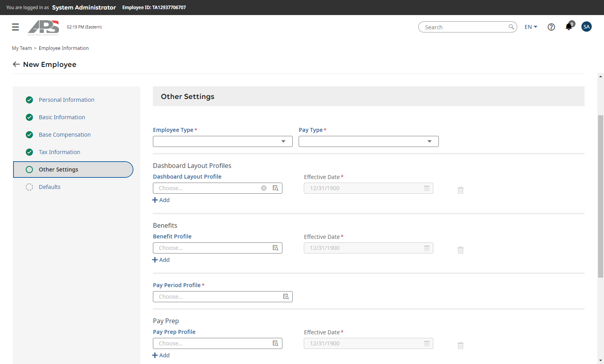Viewport: 604px width, 364px height.
Task: Go to Personal Information step
Action: [x=67, y=100]
